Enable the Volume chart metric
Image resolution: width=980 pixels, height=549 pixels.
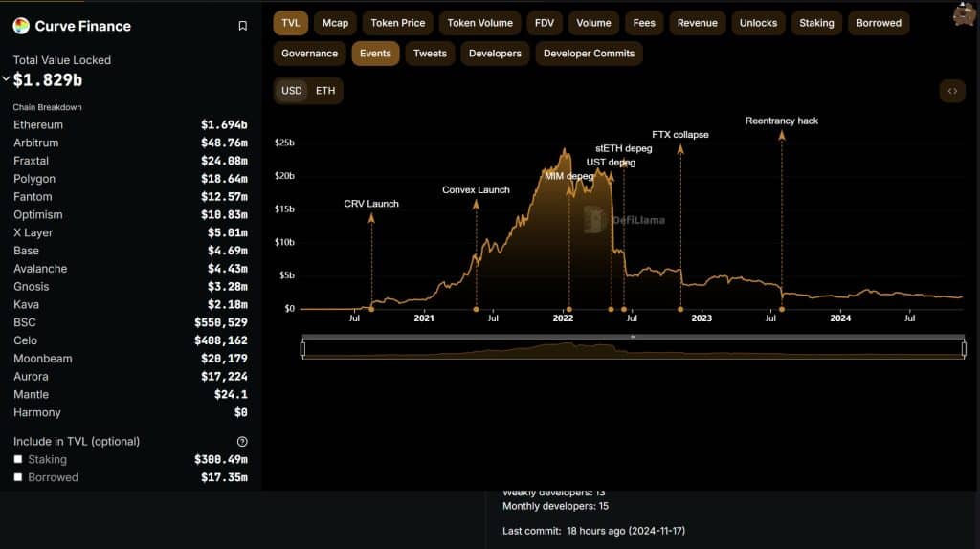pos(593,23)
